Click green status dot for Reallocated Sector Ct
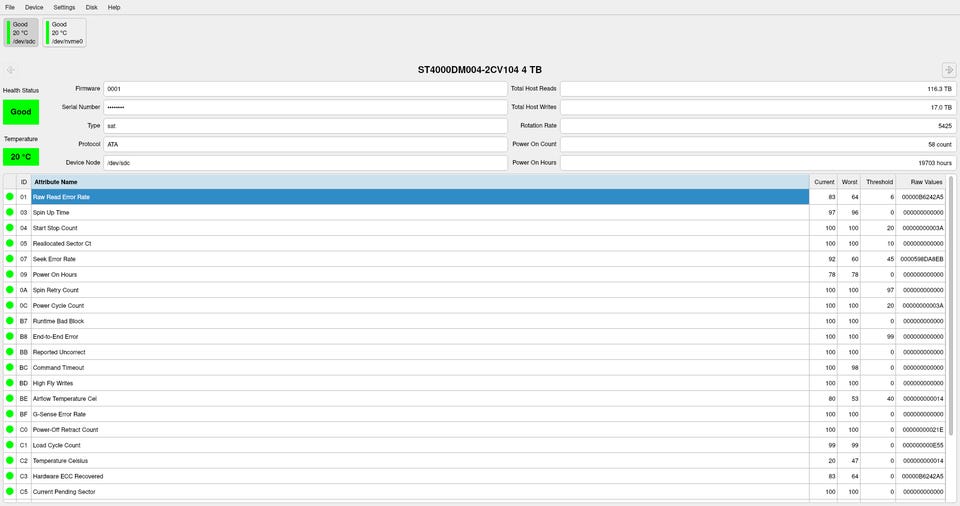This screenshot has height=506, width=960. [x=10, y=243]
